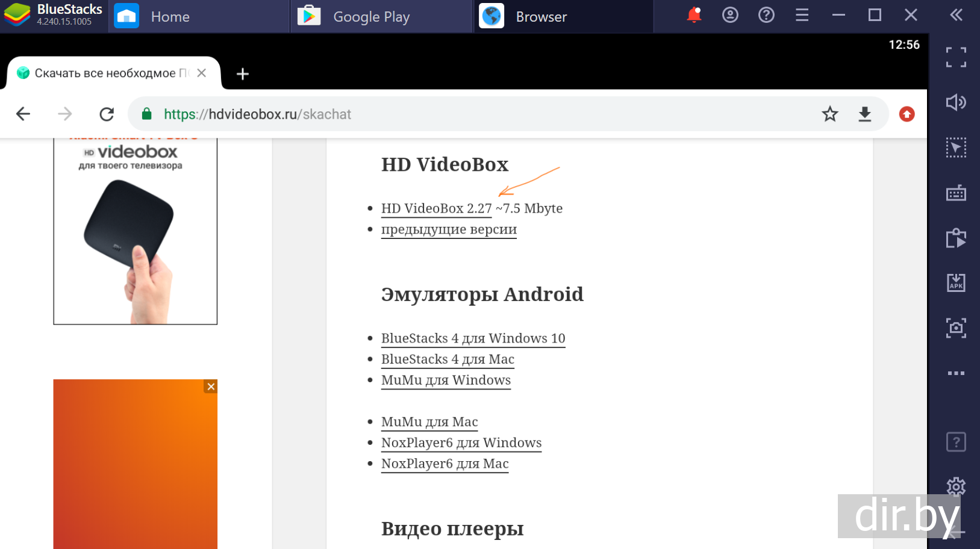Image resolution: width=980 pixels, height=549 pixels.
Task: Click the volume speaker icon
Action: click(956, 102)
